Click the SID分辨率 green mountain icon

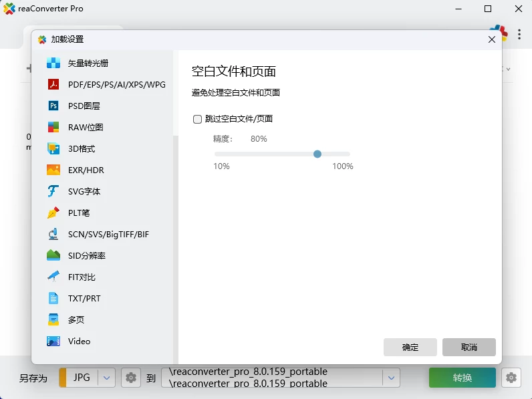[53, 255]
